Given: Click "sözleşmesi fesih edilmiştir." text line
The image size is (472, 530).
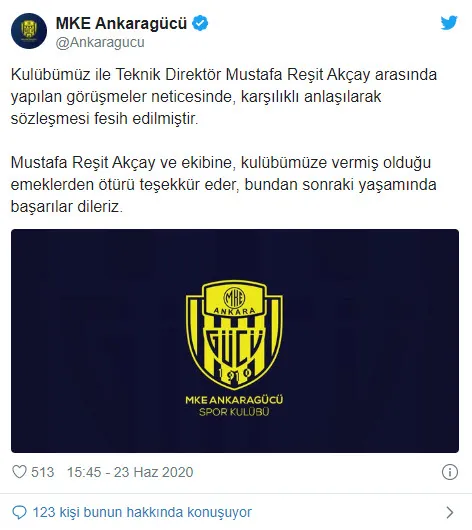Looking at the screenshot, I should point(104,118).
